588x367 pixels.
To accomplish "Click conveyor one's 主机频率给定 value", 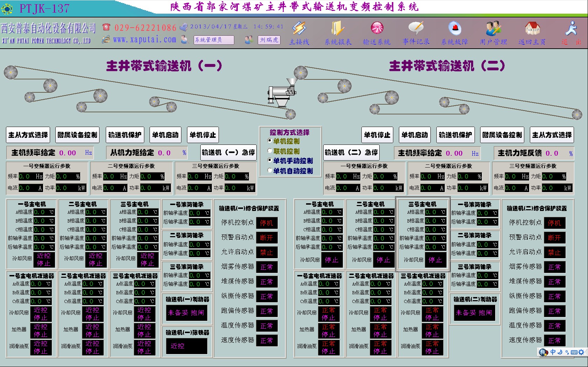I will point(68,153).
